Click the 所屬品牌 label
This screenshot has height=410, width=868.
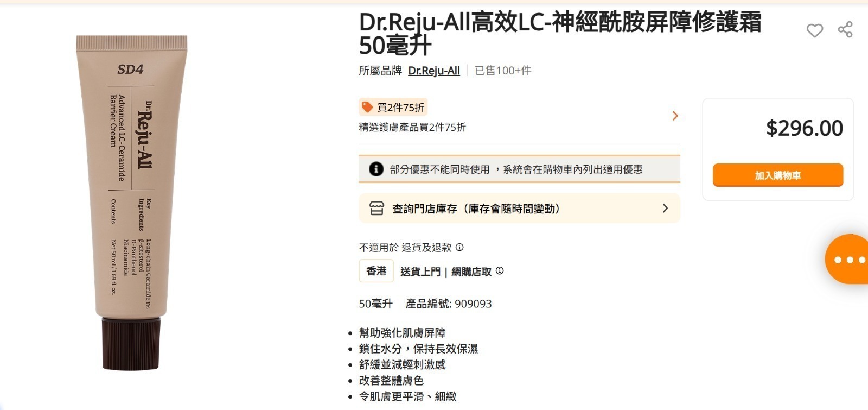tap(380, 71)
